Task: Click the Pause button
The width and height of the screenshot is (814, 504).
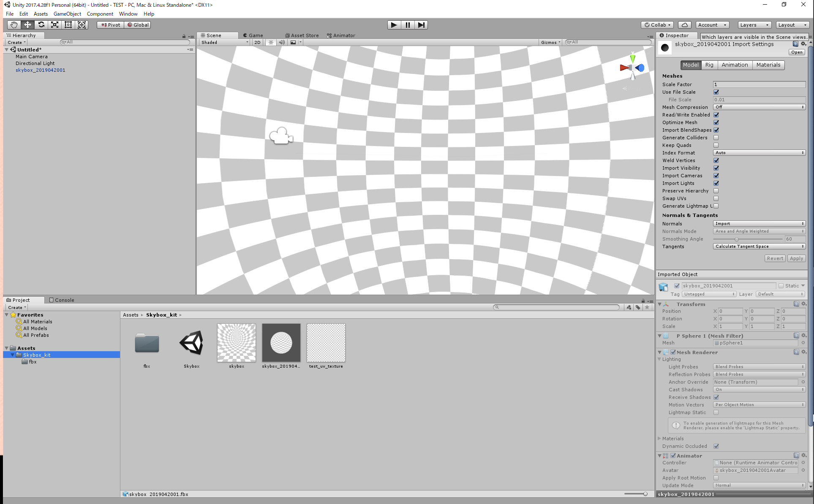Action: (x=407, y=25)
